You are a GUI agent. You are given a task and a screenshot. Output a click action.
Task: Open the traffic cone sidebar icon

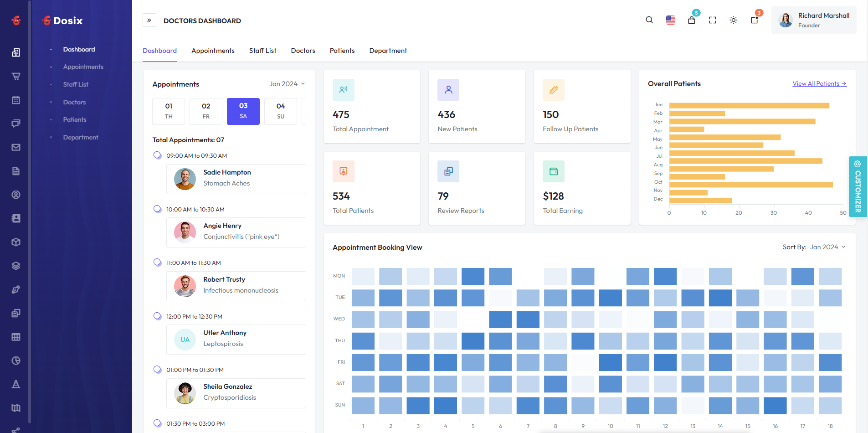click(x=16, y=384)
